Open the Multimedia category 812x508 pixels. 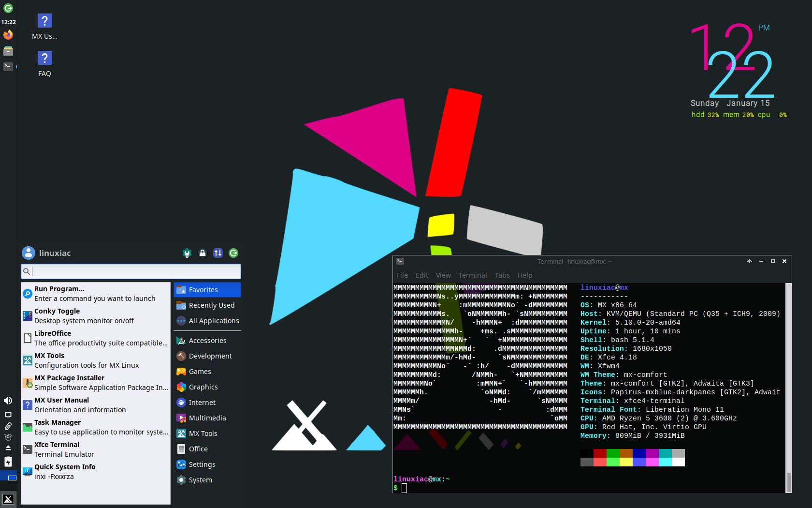coord(207,418)
